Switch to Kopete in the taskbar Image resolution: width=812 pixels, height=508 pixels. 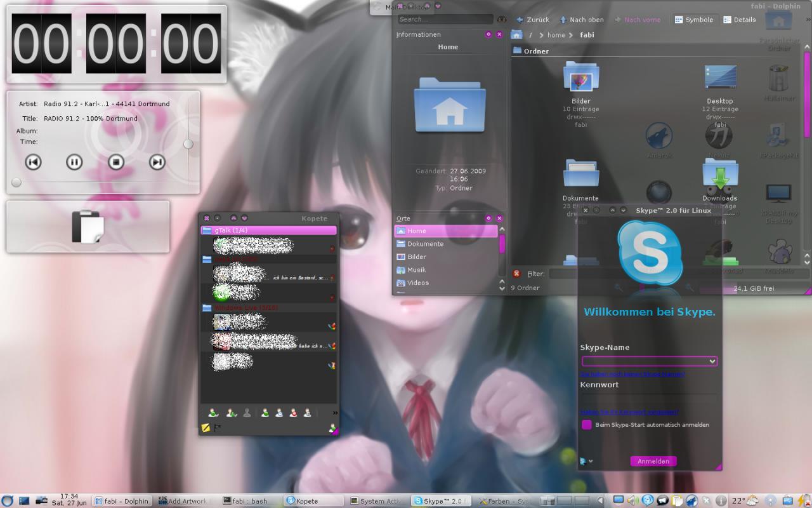point(314,501)
